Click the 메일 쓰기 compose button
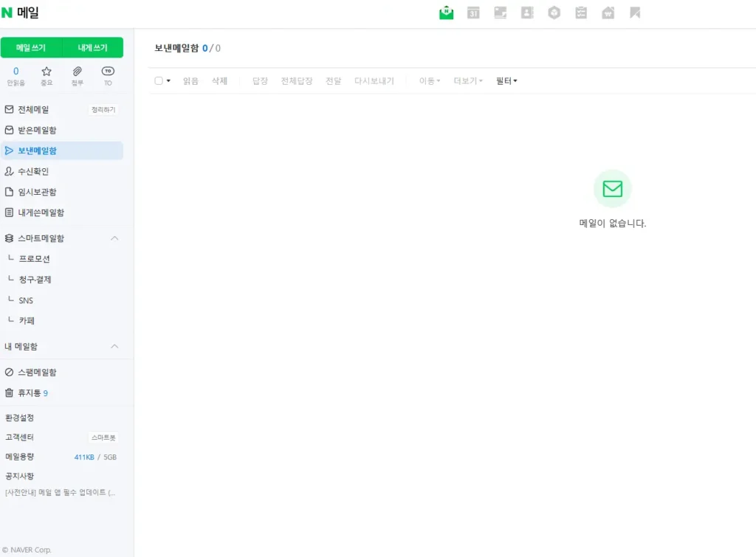The width and height of the screenshot is (756, 557). click(x=31, y=48)
